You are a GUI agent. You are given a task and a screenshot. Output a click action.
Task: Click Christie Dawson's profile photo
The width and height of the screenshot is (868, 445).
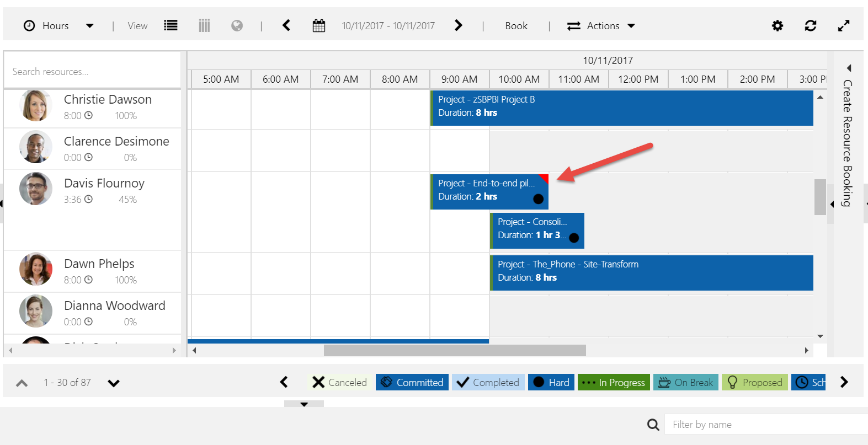click(x=36, y=105)
